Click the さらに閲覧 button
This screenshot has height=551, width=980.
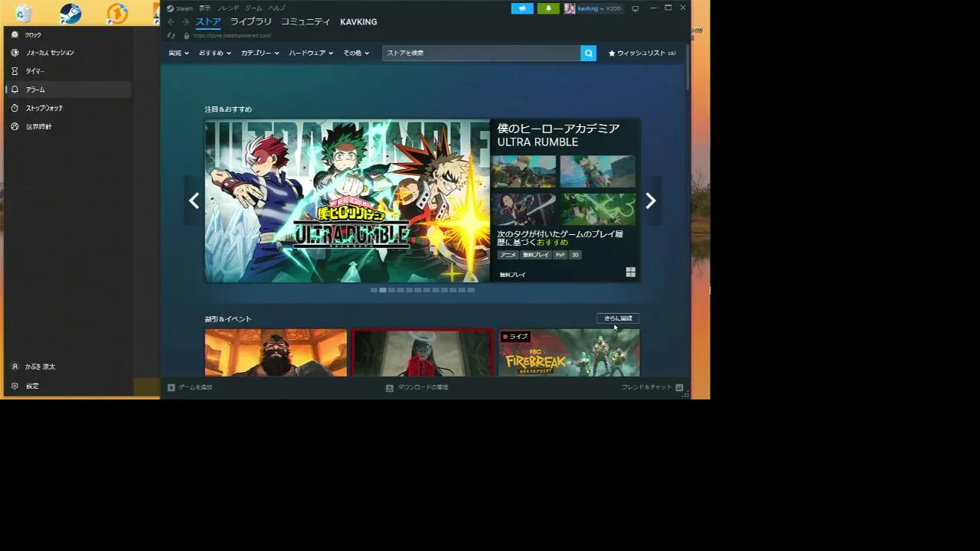click(x=618, y=318)
